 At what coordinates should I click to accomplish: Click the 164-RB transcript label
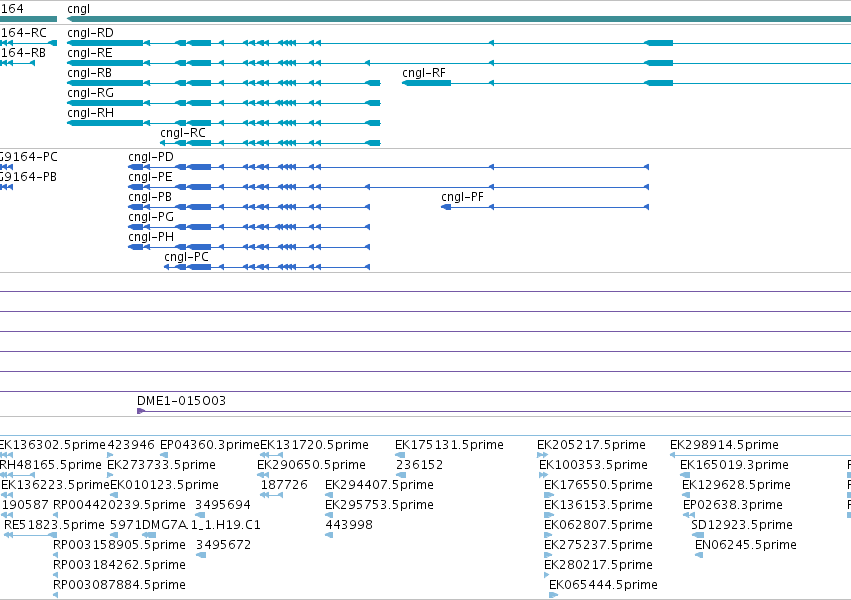[23, 53]
